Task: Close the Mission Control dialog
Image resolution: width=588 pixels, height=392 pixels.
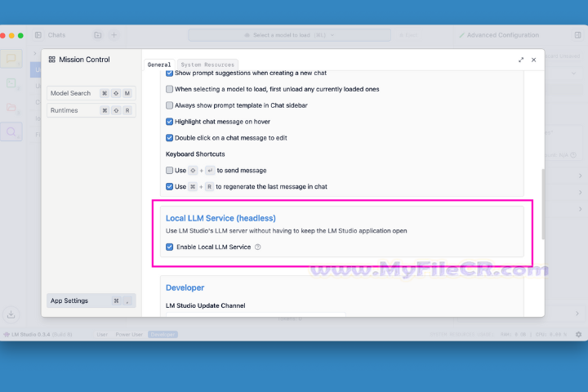Action: [x=533, y=60]
